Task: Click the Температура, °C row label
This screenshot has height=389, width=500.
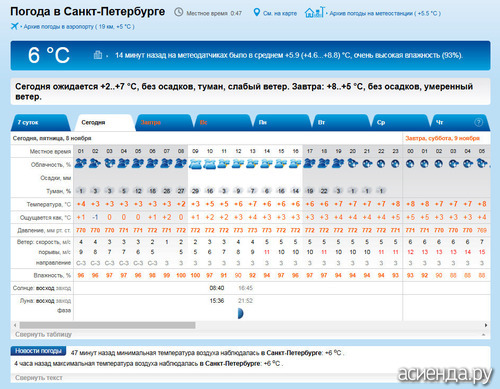Action: (x=49, y=204)
